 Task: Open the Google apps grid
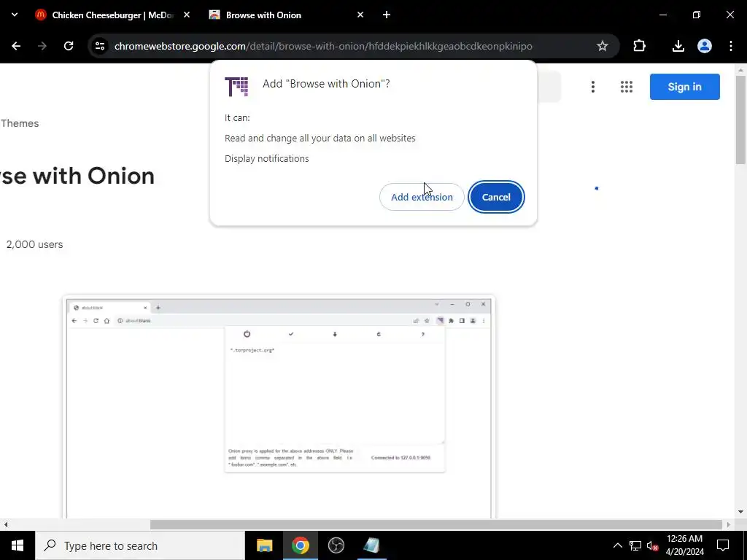pos(627,87)
